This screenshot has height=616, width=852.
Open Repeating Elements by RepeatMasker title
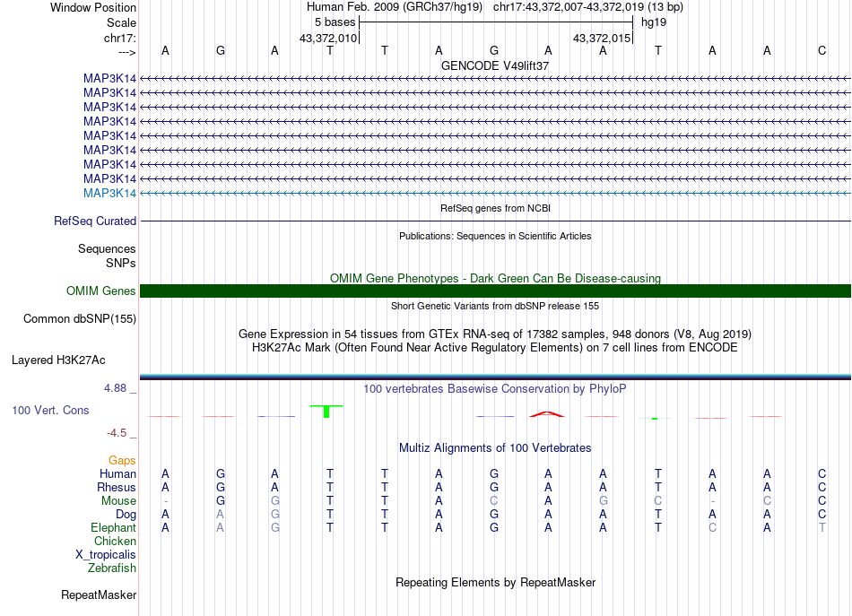tap(495, 582)
